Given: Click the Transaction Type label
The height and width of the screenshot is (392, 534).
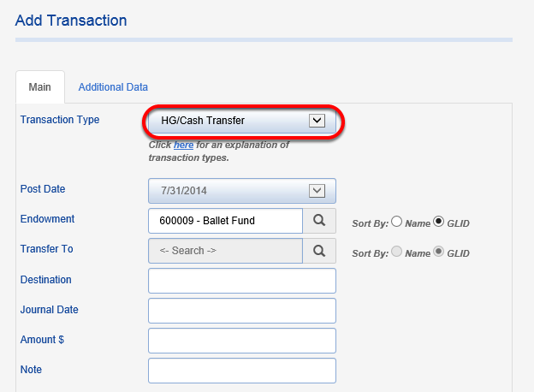Looking at the screenshot, I should (60, 120).
